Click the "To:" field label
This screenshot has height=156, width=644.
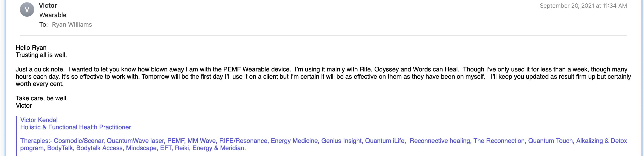pos(43,25)
